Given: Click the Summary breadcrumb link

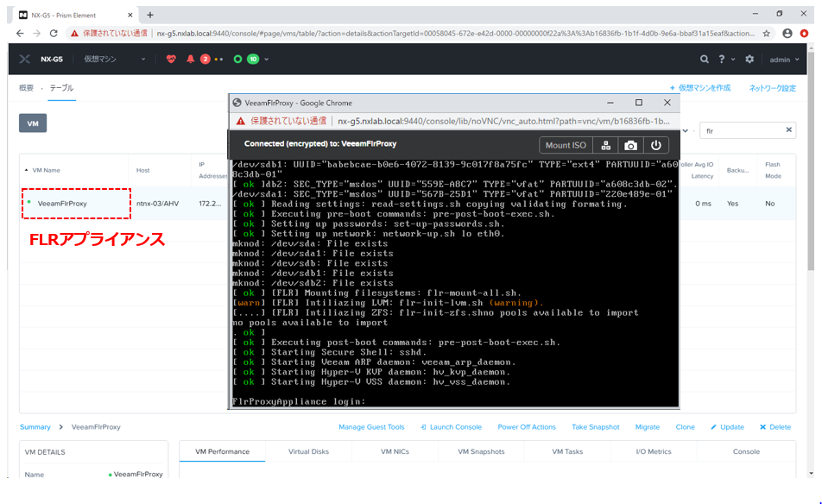Looking at the screenshot, I should coord(35,427).
